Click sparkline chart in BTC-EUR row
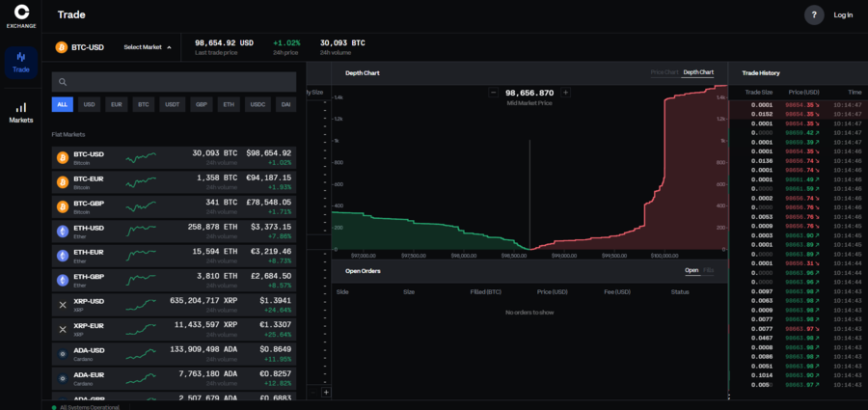 [x=141, y=182]
